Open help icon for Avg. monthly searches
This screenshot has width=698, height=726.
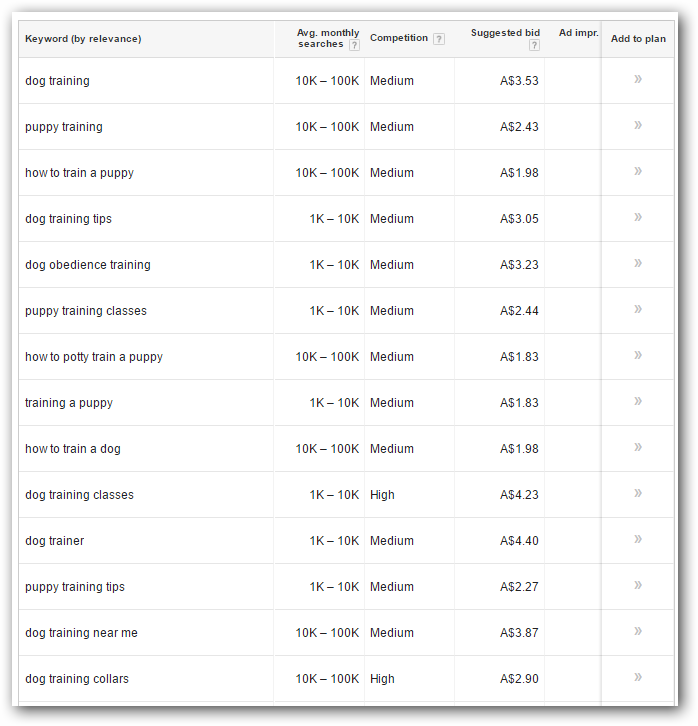coord(354,45)
